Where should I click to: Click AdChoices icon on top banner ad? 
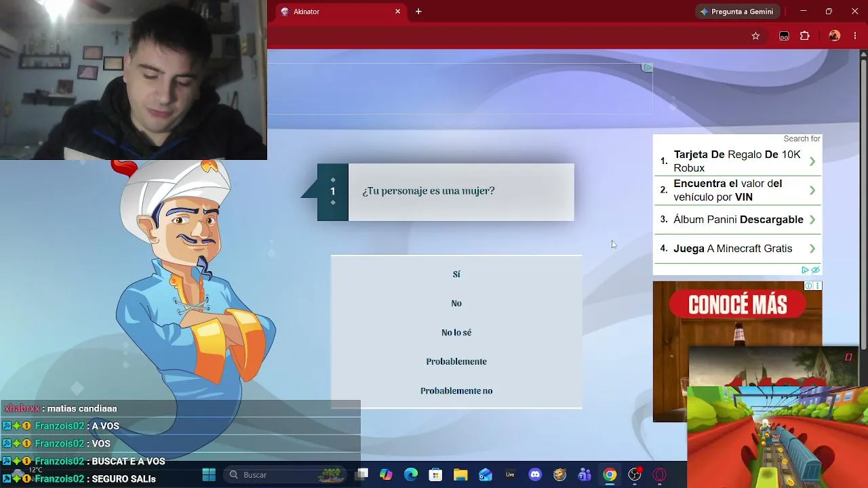[648, 67]
